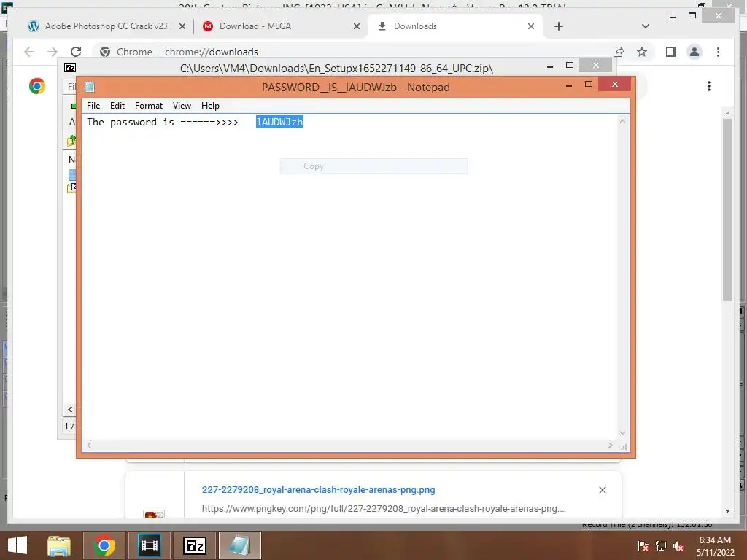This screenshot has height=560, width=747.
Task: Open the File menu in Notepad
Action: (x=93, y=106)
